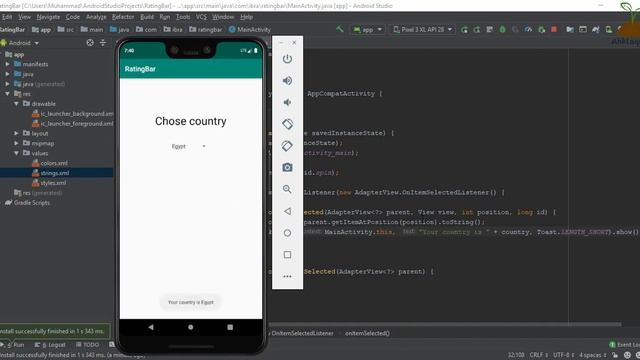
Task: Open the Navigate menu
Action: click(x=48, y=17)
